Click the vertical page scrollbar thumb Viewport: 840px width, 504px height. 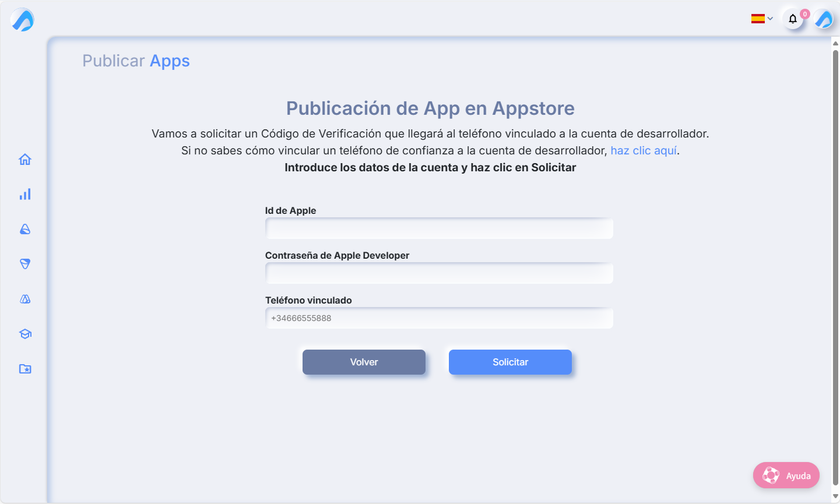coord(835,267)
